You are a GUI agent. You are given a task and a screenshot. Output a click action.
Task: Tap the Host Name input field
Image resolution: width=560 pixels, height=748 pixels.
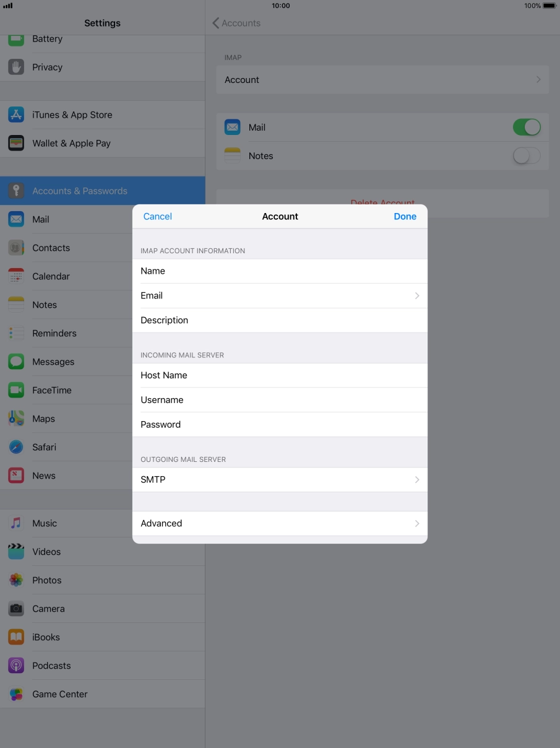(x=297, y=375)
